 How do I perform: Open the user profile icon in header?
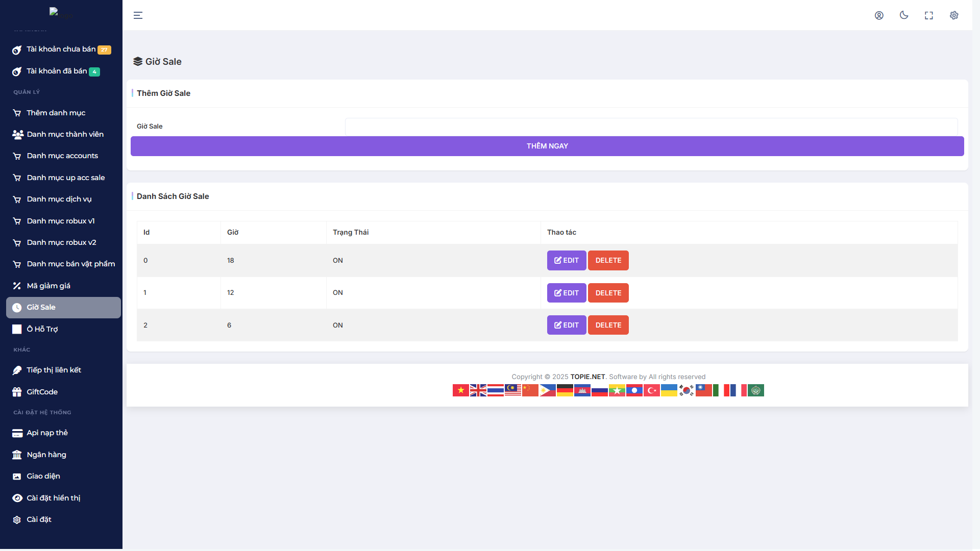pos(879,15)
